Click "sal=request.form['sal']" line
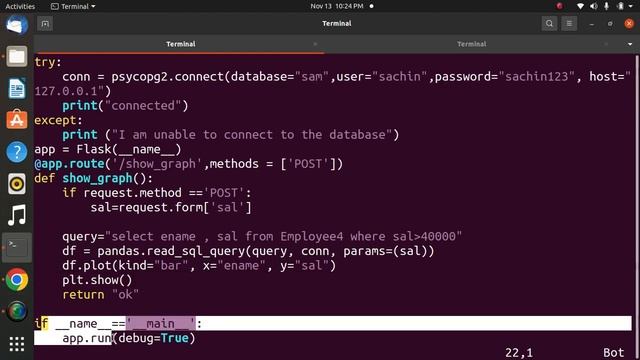Image resolution: width=640 pixels, height=360 pixels. tap(171, 207)
